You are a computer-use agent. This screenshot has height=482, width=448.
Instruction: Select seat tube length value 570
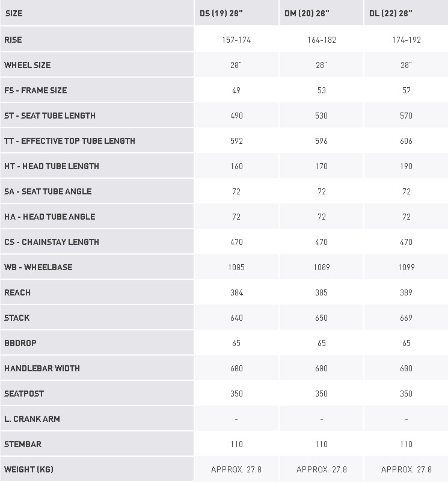(407, 116)
